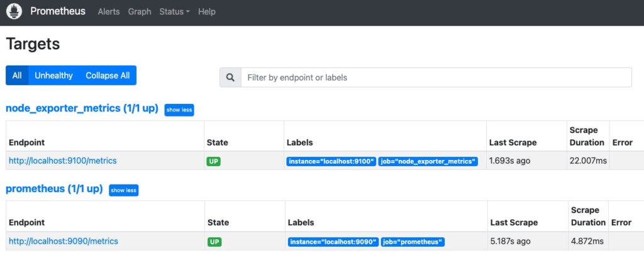Click the 22.007ms scrape duration value

tap(588, 161)
